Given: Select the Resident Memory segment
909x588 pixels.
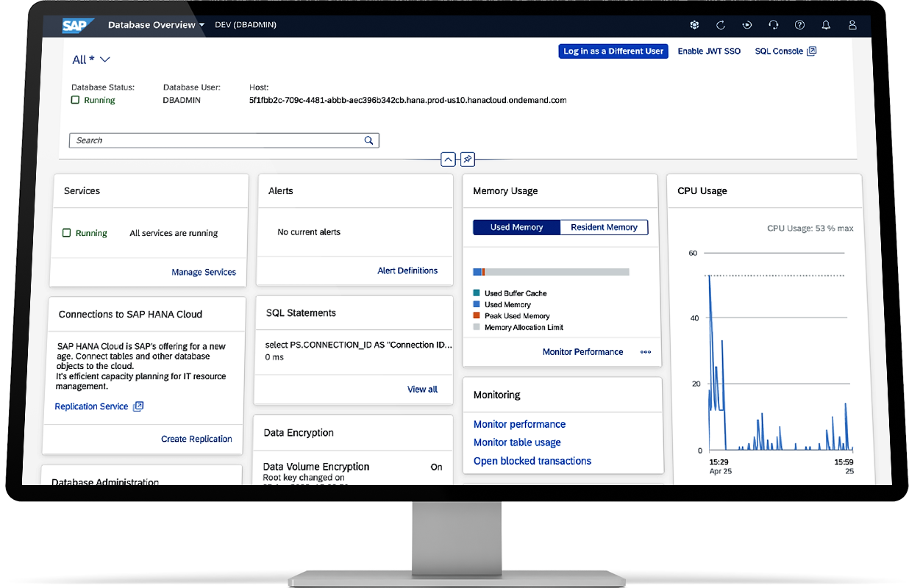Looking at the screenshot, I should (604, 227).
